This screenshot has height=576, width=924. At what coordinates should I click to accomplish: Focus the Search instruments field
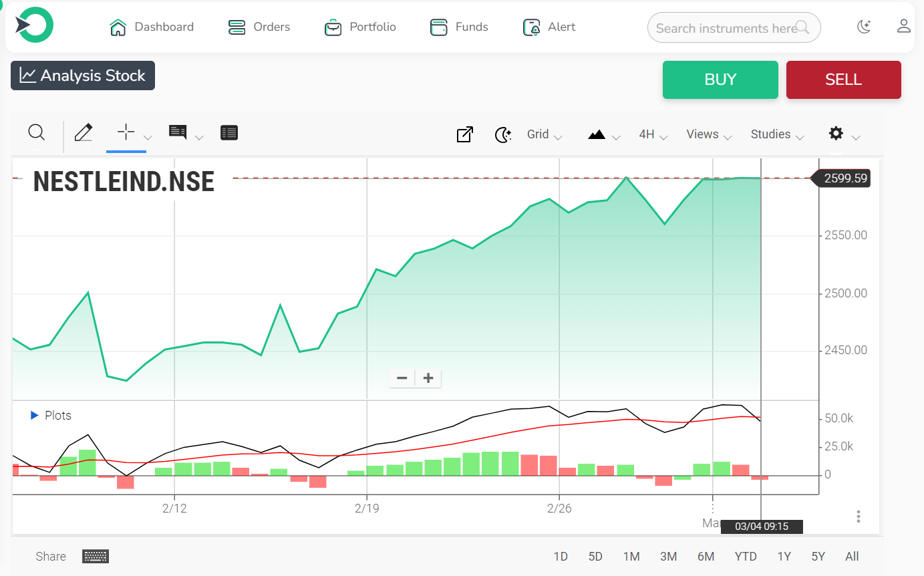click(734, 28)
